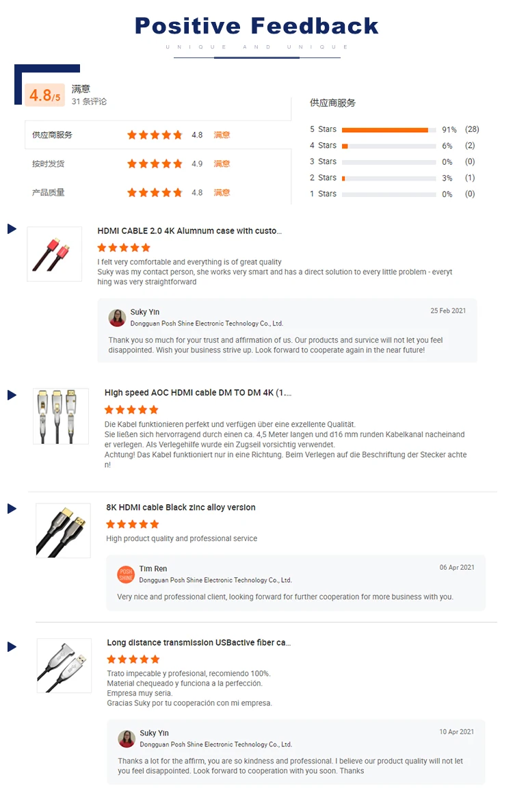
Task: Open the AOC HDMI connectors product thumbnail
Action: coord(61,417)
